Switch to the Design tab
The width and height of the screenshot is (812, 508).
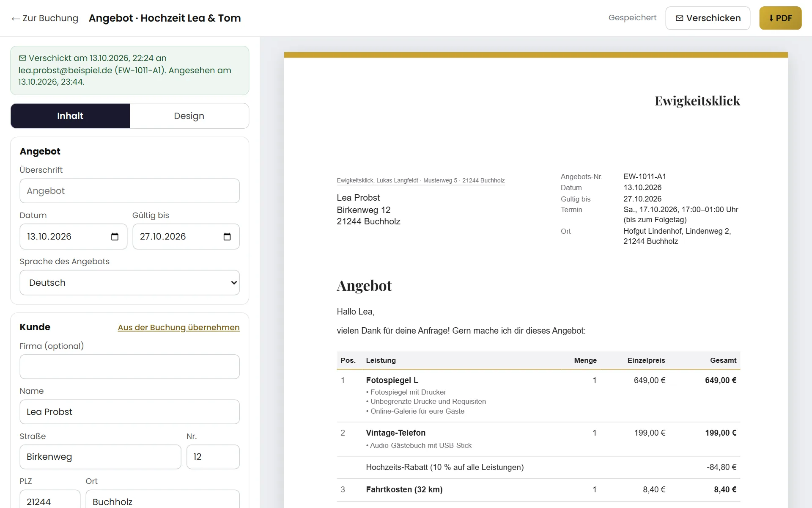pyautogui.click(x=189, y=116)
